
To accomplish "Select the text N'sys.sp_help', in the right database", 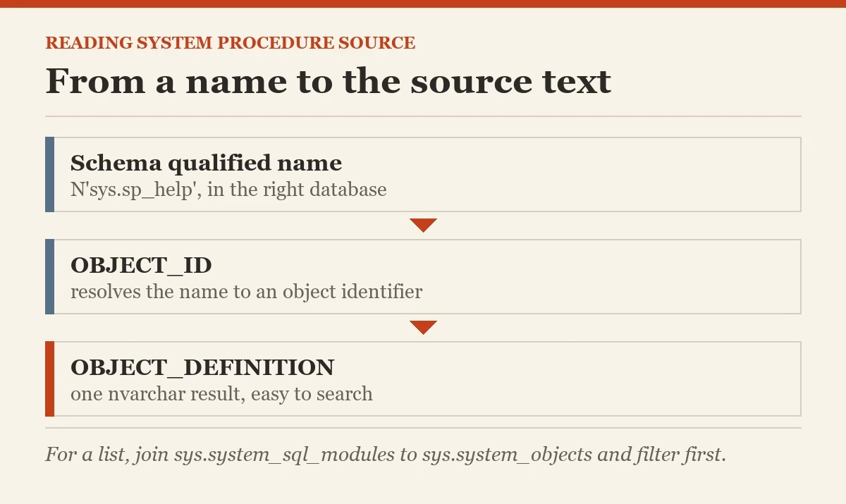I will click(228, 190).
